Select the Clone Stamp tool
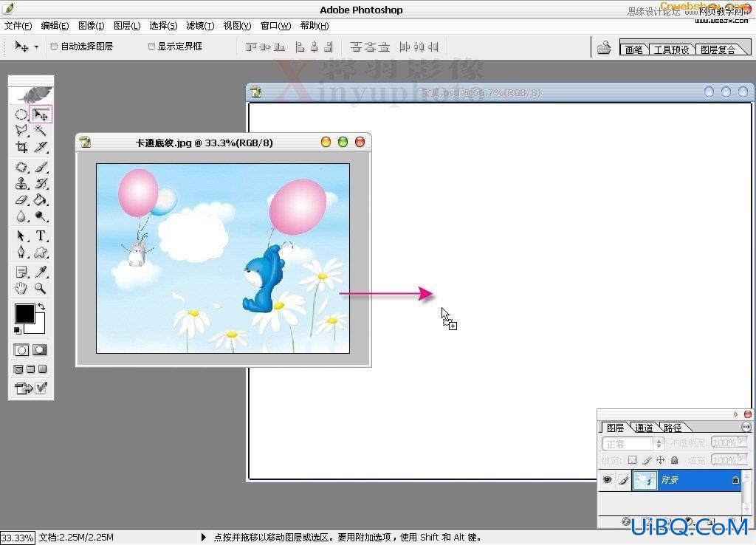 [x=21, y=184]
